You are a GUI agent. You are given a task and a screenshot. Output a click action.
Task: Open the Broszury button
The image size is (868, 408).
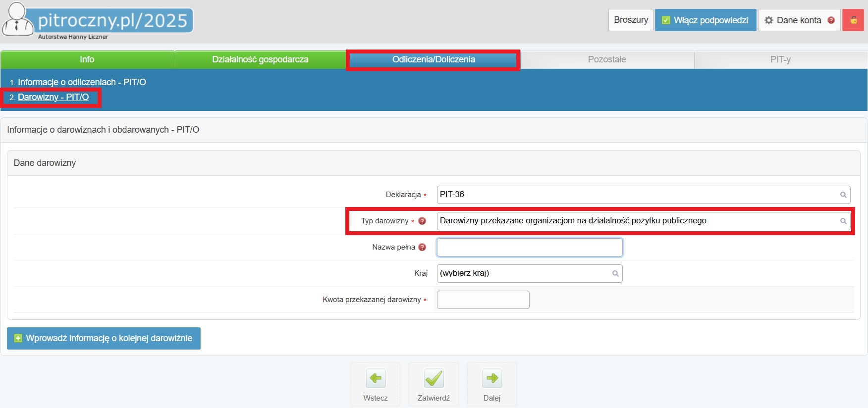631,20
